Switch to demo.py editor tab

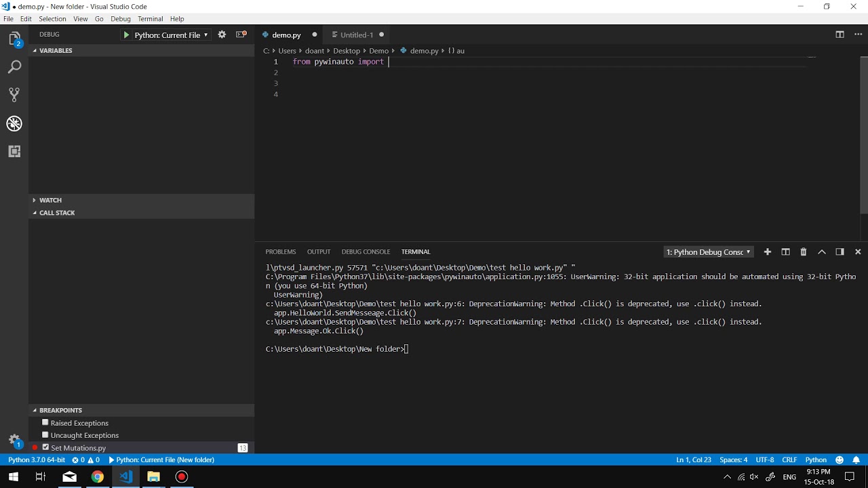click(290, 35)
